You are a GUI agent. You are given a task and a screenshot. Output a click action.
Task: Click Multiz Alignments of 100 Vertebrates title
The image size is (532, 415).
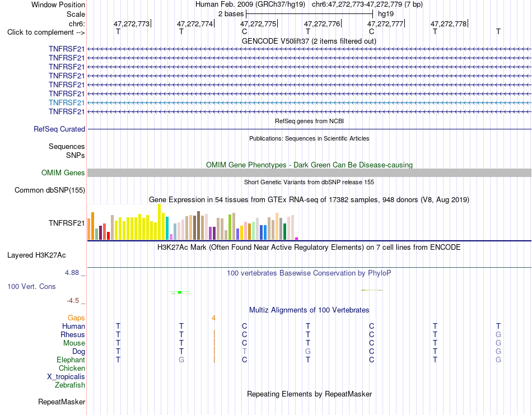coord(309,310)
